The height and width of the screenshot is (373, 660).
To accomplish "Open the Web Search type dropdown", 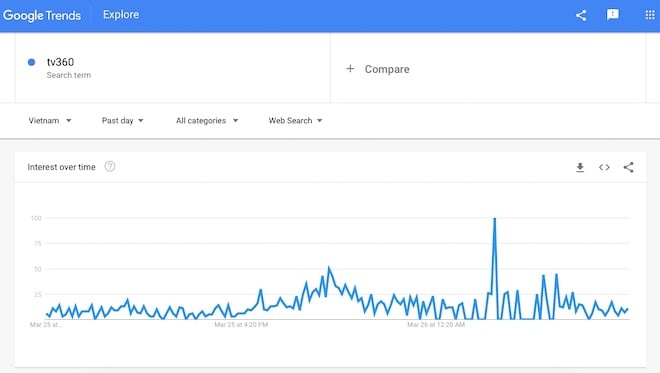I will click(x=295, y=120).
